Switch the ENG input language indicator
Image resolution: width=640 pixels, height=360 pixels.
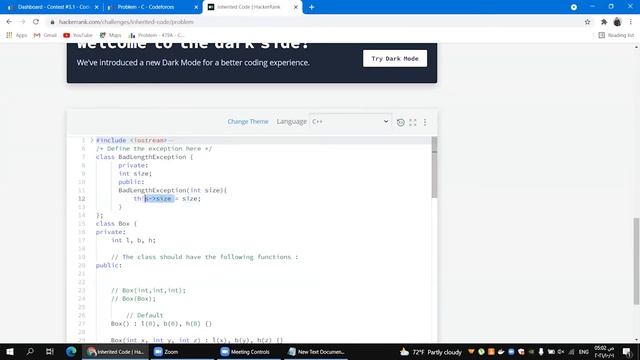[x=584, y=352]
